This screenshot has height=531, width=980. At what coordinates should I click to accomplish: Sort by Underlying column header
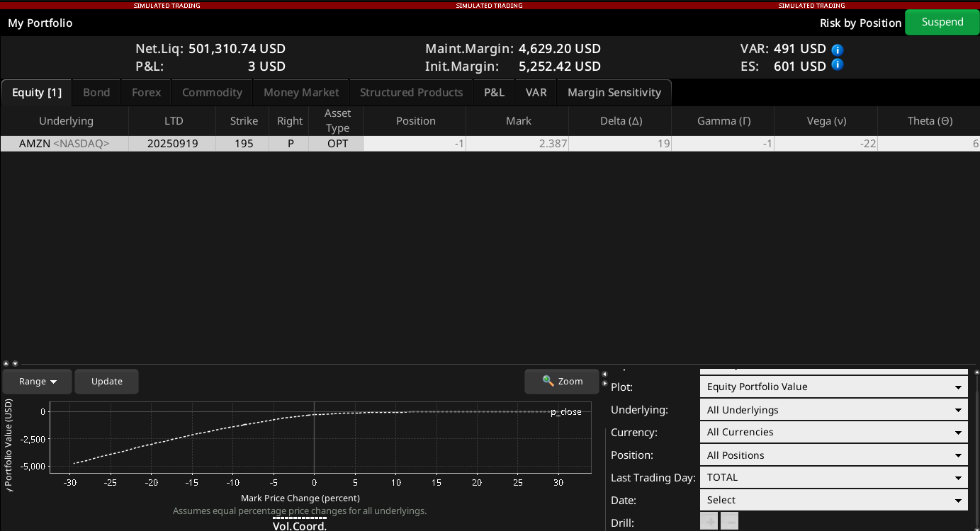point(64,121)
